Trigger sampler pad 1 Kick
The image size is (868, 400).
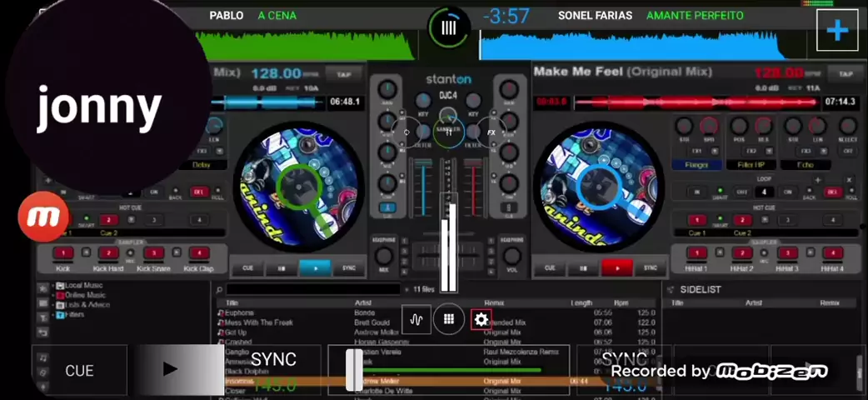click(64, 253)
